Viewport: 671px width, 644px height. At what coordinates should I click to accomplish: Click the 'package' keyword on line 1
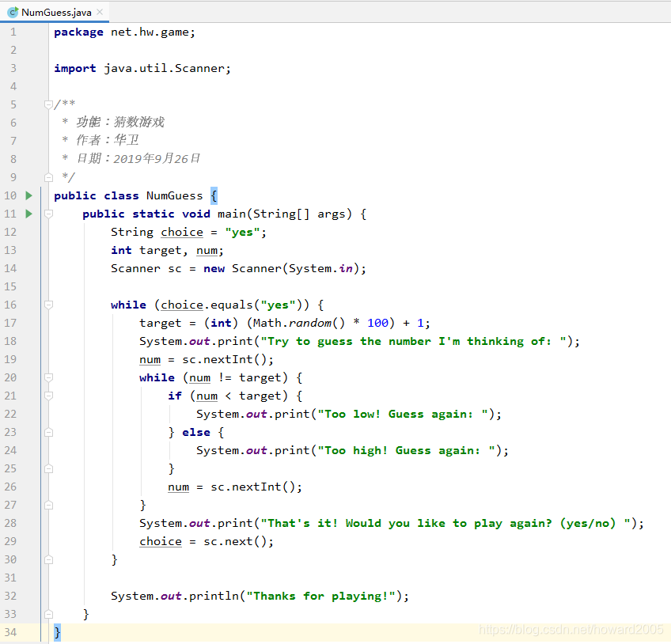[x=78, y=32]
